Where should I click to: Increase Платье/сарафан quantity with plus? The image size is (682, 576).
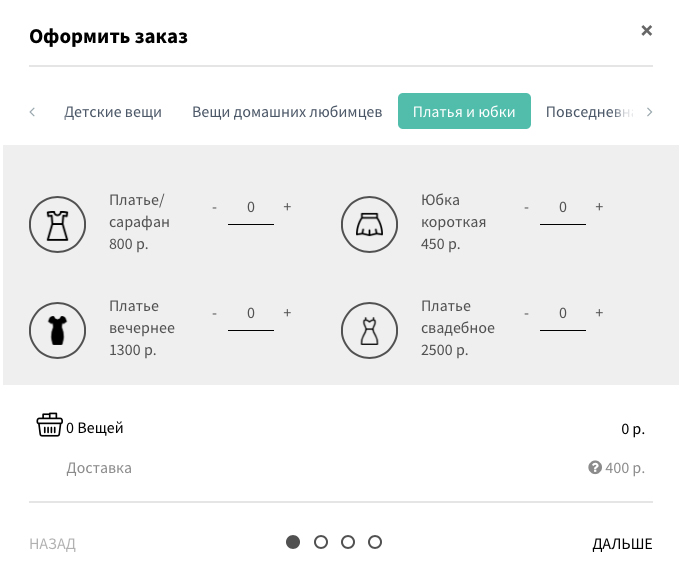click(287, 207)
